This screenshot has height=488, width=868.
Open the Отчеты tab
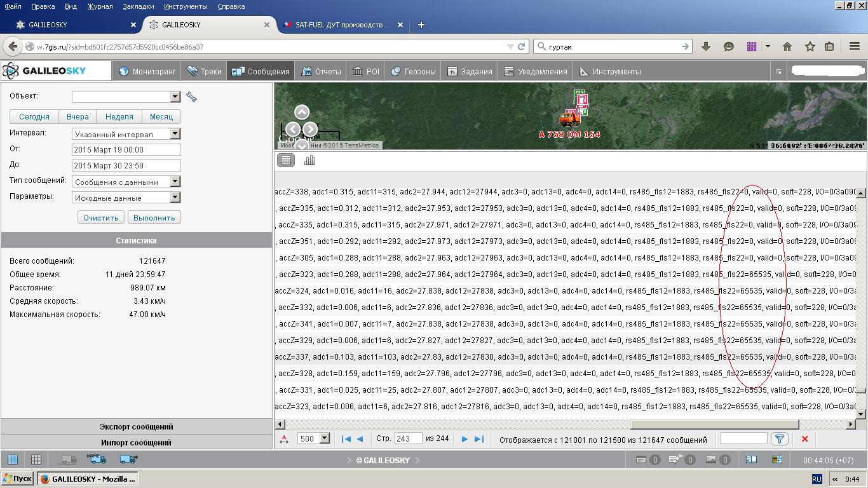point(322,71)
